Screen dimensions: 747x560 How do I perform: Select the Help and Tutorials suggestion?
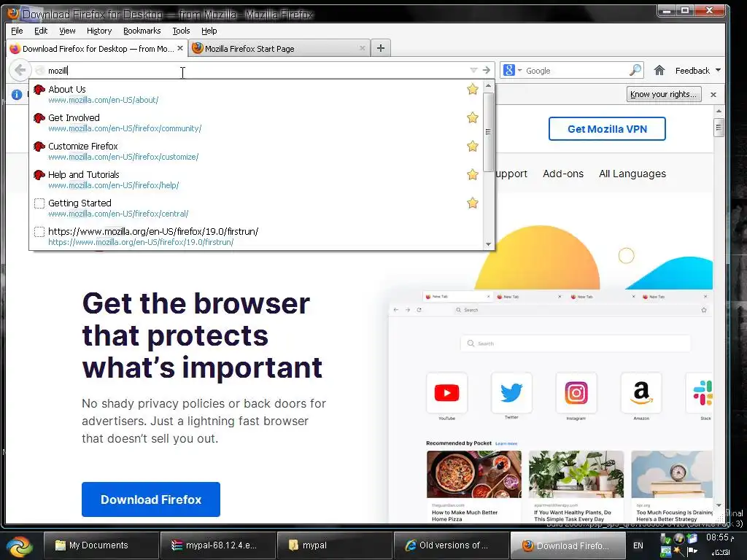[256, 179]
